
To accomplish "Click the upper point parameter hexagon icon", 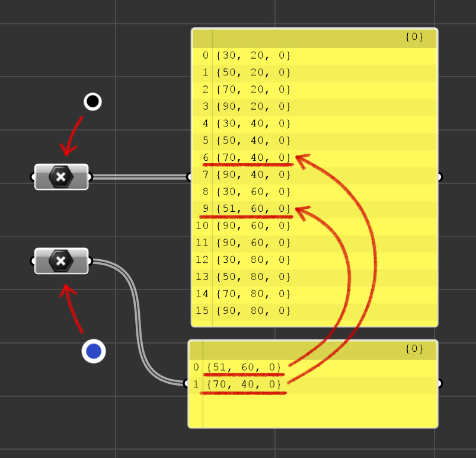I will pos(60,177).
